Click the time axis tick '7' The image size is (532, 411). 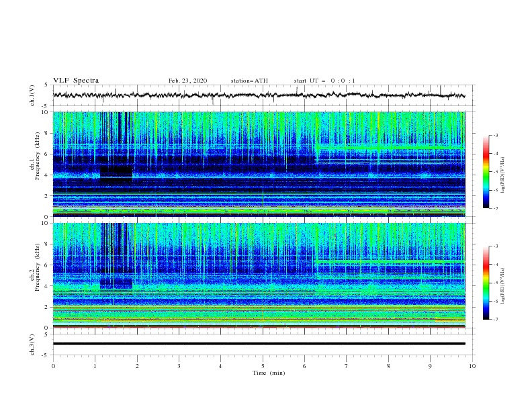coord(347,366)
